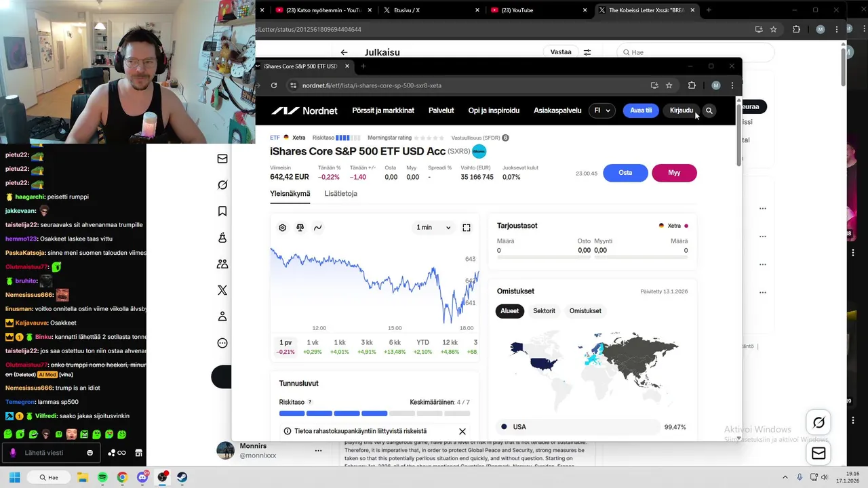Select 1 kk chart period
868x488 pixels.
pyautogui.click(x=340, y=347)
